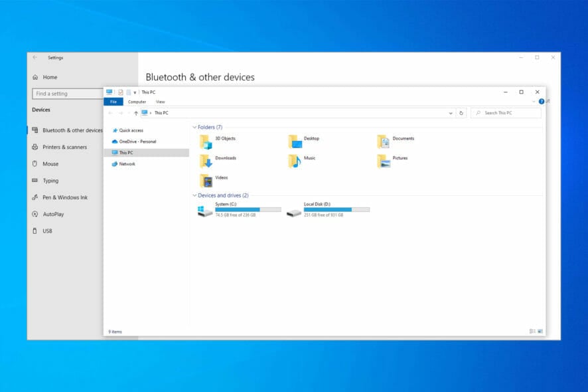Select This PC in navigation pane

tap(146, 152)
